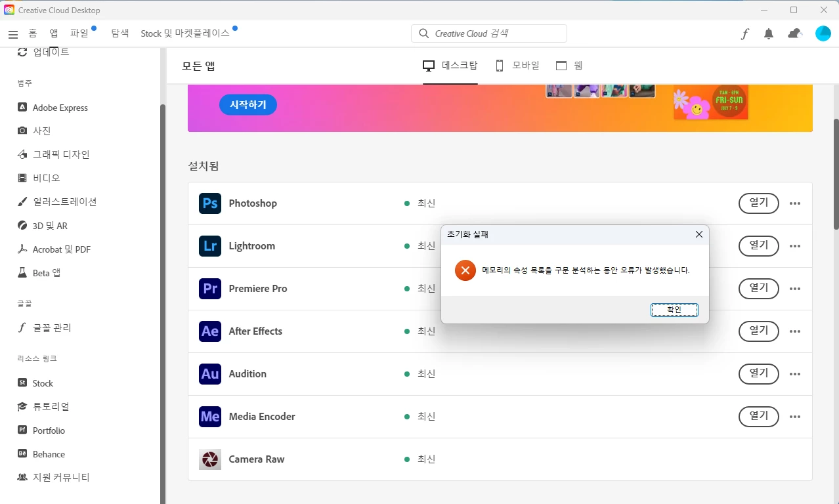Open the Behance resource link
The height and width of the screenshot is (504, 839).
[41, 454]
